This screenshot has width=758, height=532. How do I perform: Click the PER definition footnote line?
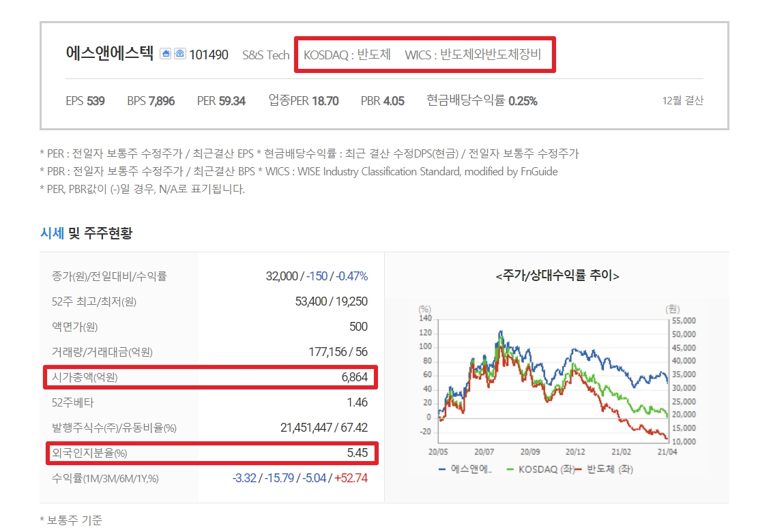pos(147,153)
